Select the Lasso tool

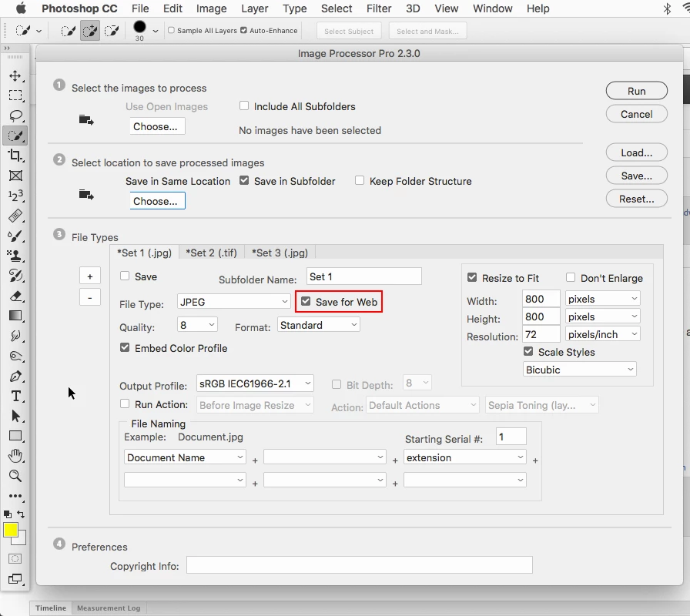click(15, 115)
